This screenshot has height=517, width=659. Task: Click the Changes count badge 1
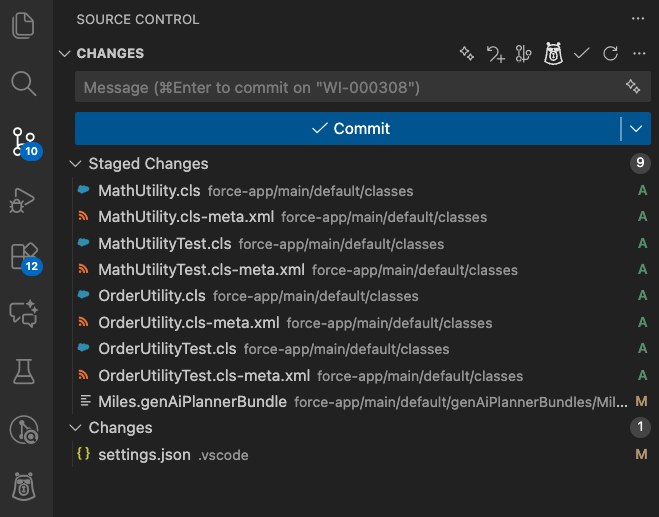640,427
